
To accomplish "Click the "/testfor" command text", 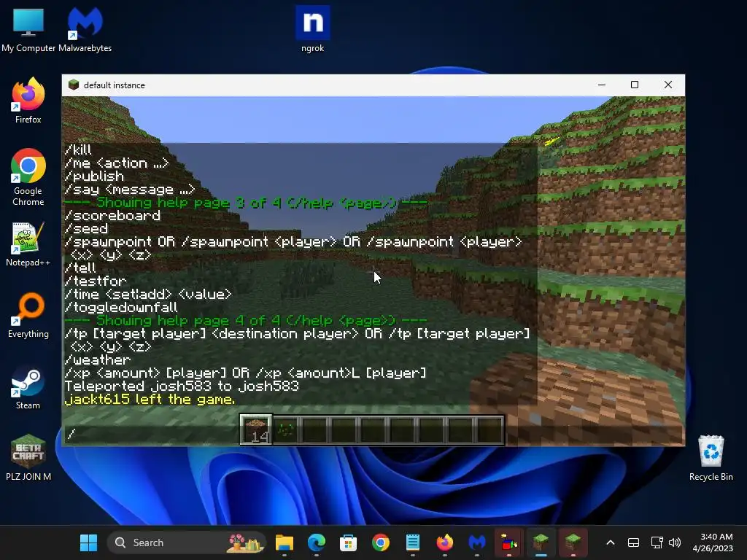I will (96, 281).
